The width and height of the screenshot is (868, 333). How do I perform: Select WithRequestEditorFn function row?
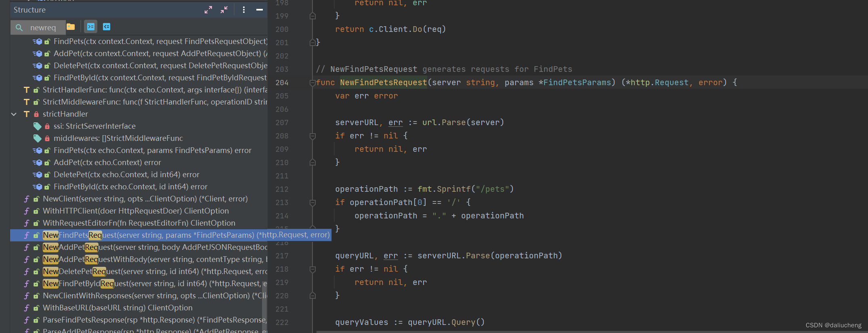point(138,223)
